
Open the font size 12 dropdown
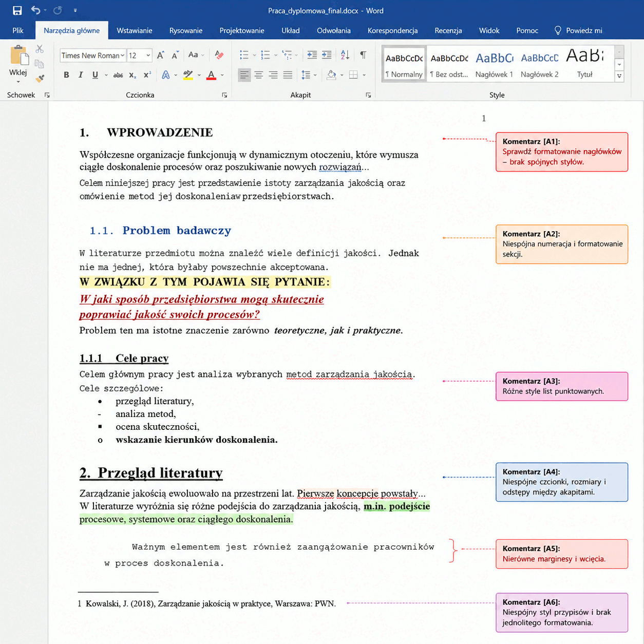(x=140, y=55)
